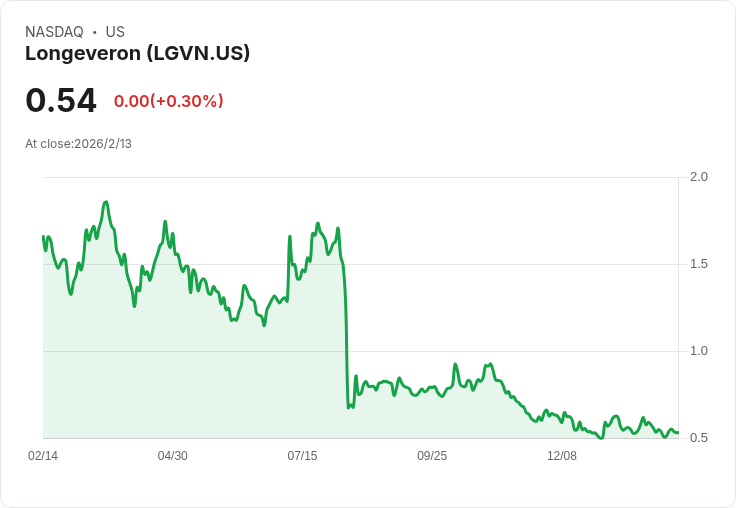This screenshot has height=508, width=736.
Task: Click the NASDAQ exchange label
Action: click(x=54, y=32)
